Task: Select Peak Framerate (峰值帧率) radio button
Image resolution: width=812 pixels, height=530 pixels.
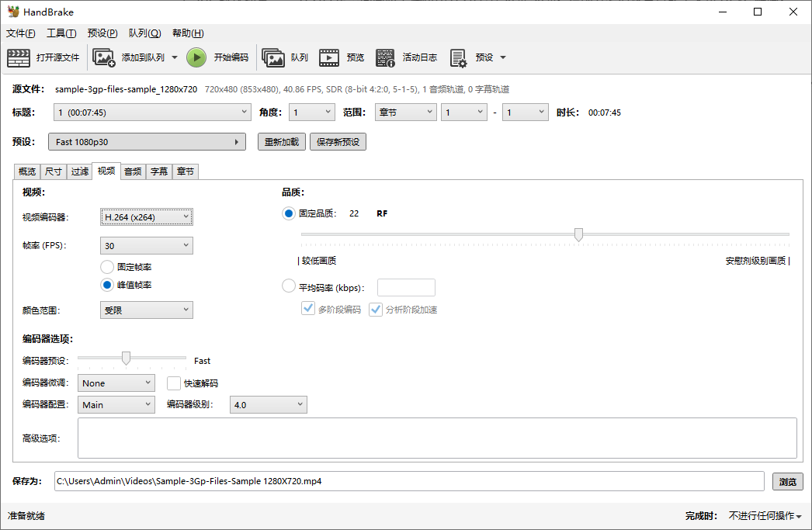Action: pos(107,285)
